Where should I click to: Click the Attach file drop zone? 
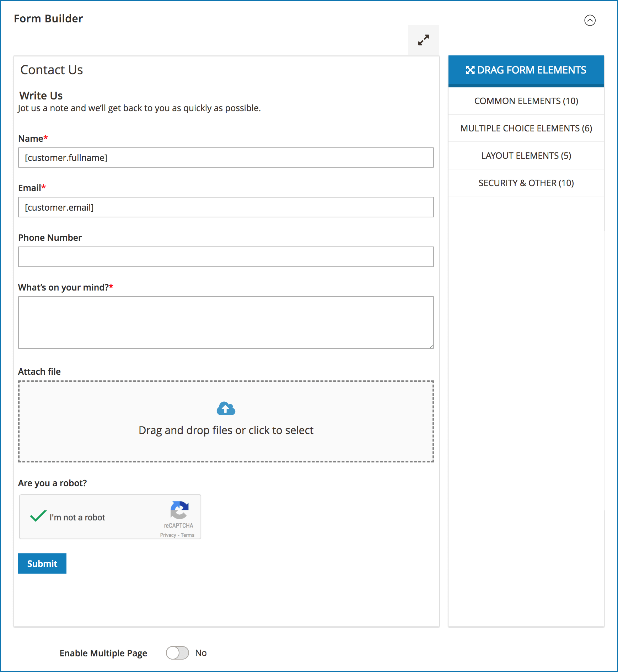coord(226,422)
